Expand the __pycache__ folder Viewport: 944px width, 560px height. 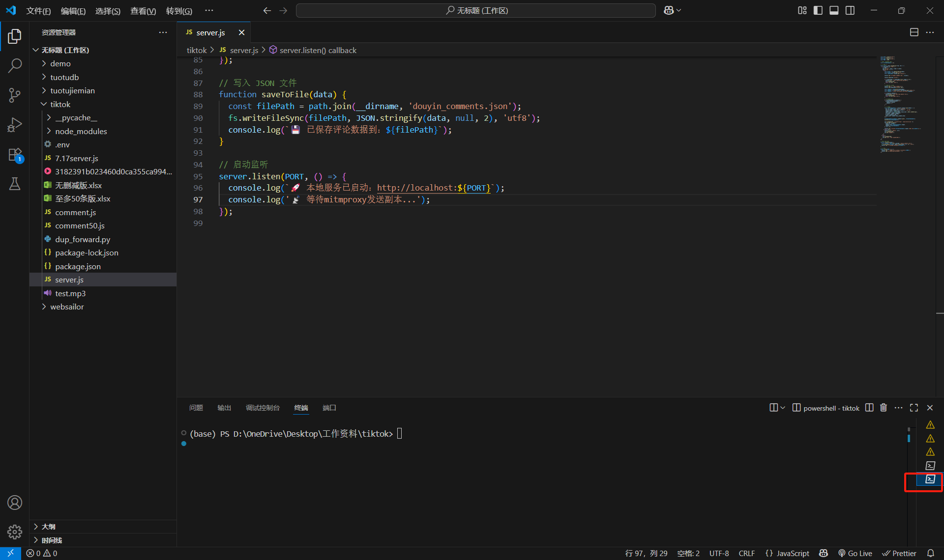[x=103, y=117]
